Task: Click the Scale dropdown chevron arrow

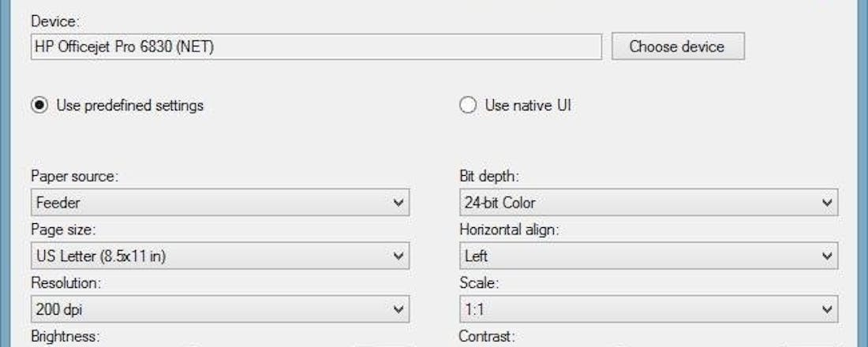Action: coord(827,309)
